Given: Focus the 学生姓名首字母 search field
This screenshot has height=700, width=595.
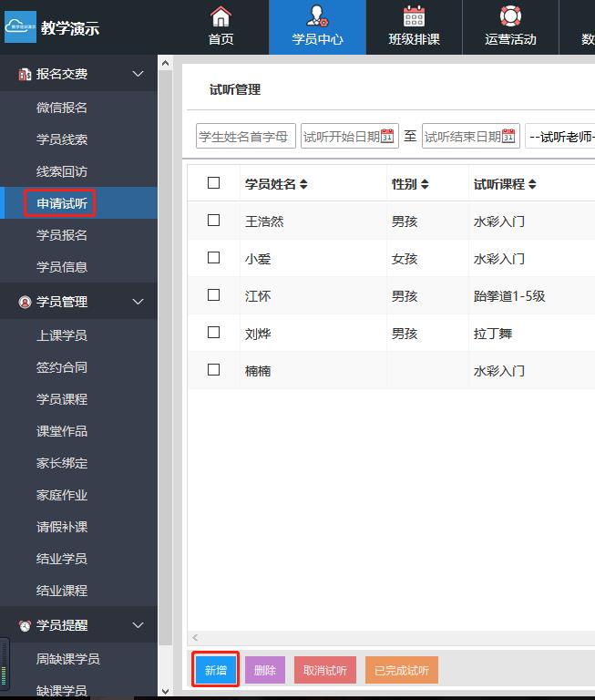Looking at the screenshot, I should coord(245,137).
